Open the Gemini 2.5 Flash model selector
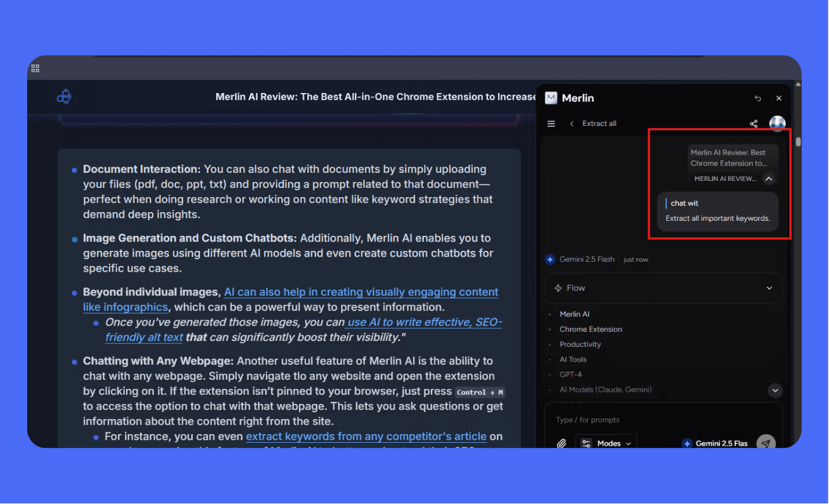This screenshot has width=829, height=504. 715,443
